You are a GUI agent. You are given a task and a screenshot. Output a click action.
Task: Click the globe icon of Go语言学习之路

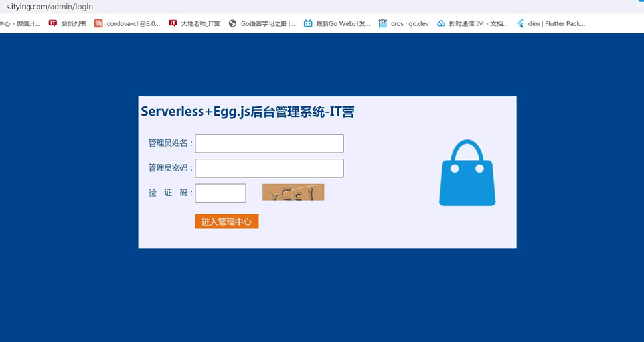click(232, 23)
